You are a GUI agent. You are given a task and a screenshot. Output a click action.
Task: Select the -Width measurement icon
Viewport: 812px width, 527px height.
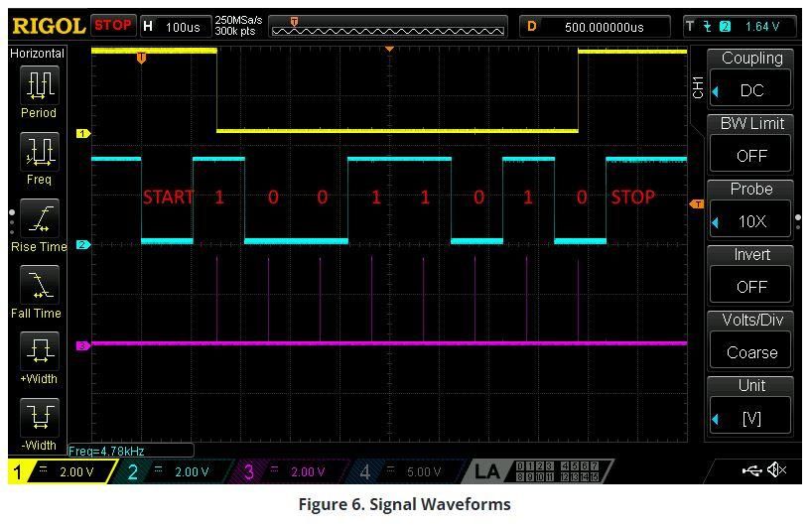[40, 417]
